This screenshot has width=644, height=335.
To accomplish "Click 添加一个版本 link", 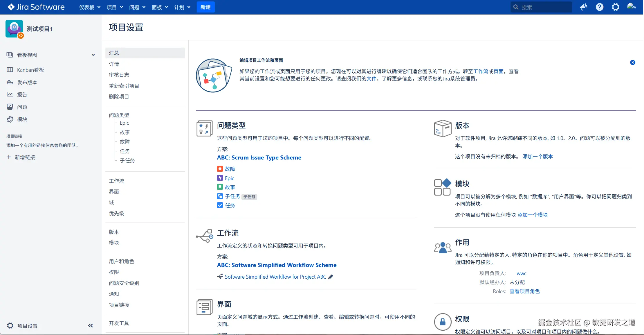I will (x=537, y=156).
